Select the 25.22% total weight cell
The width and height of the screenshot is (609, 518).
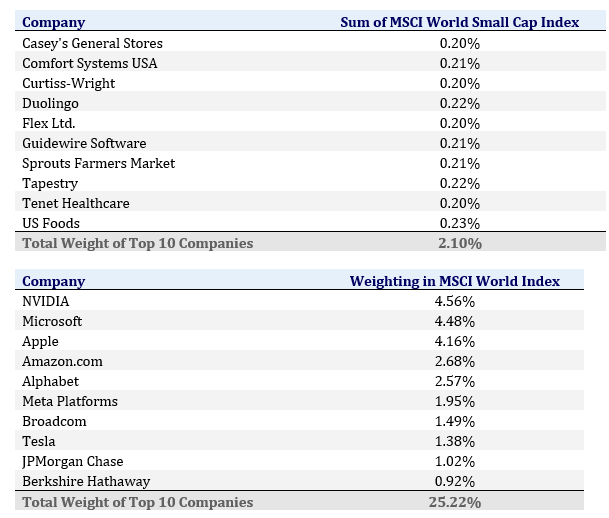[x=454, y=502]
